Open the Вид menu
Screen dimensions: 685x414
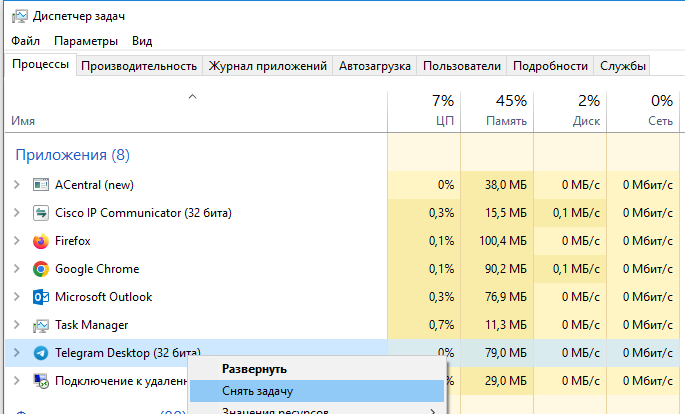(x=142, y=41)
